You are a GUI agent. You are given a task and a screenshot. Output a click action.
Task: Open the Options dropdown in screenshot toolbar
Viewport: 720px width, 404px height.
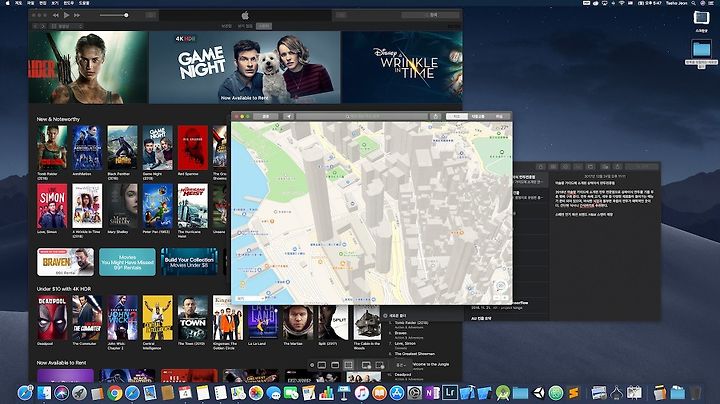coord(400,365)
